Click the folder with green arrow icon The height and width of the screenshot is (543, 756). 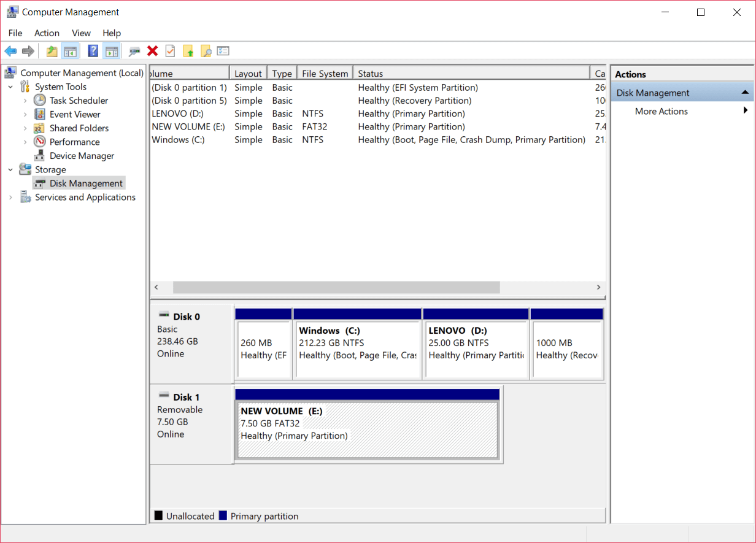[x=188, y=51]
